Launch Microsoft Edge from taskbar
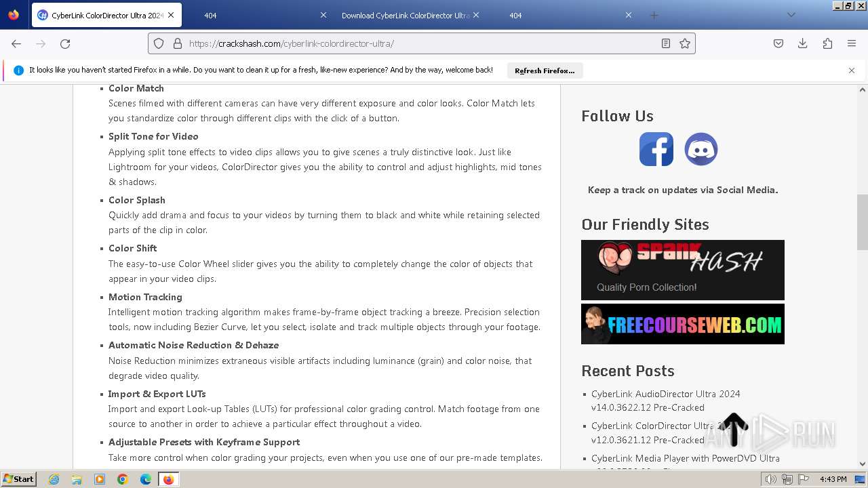The width and height of the screenshot is (868, 488). click(x=146, y=479)
